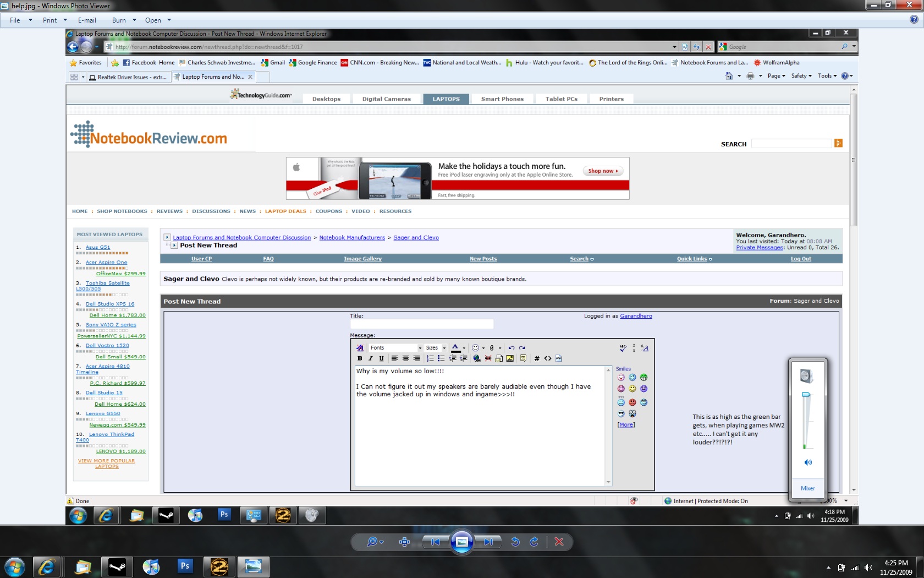Delete the photo with the red X
The image size is (924, 578).
point(559,542)
